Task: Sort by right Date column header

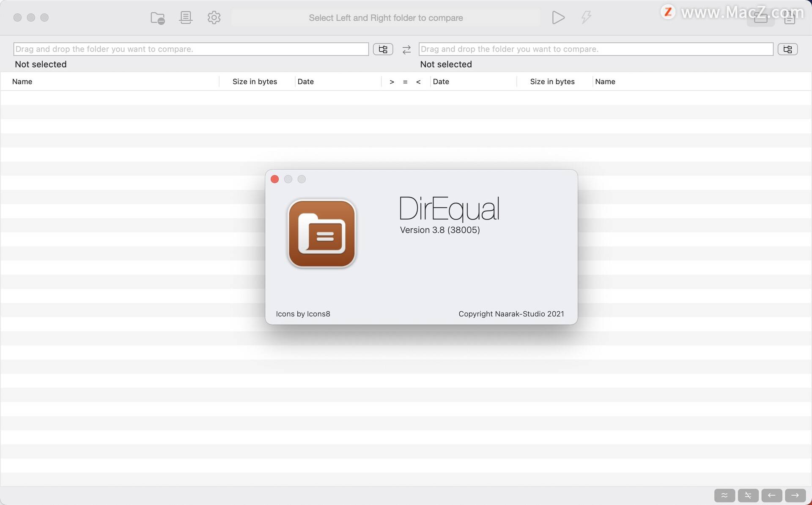Action: pyautogui.click(x=441, y=82)
